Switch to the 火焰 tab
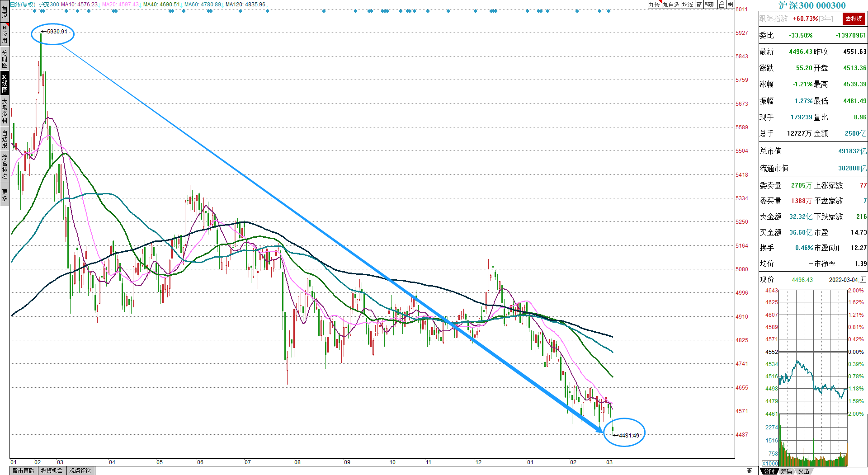The image size is (868, 475). click(x=803, y=471)
